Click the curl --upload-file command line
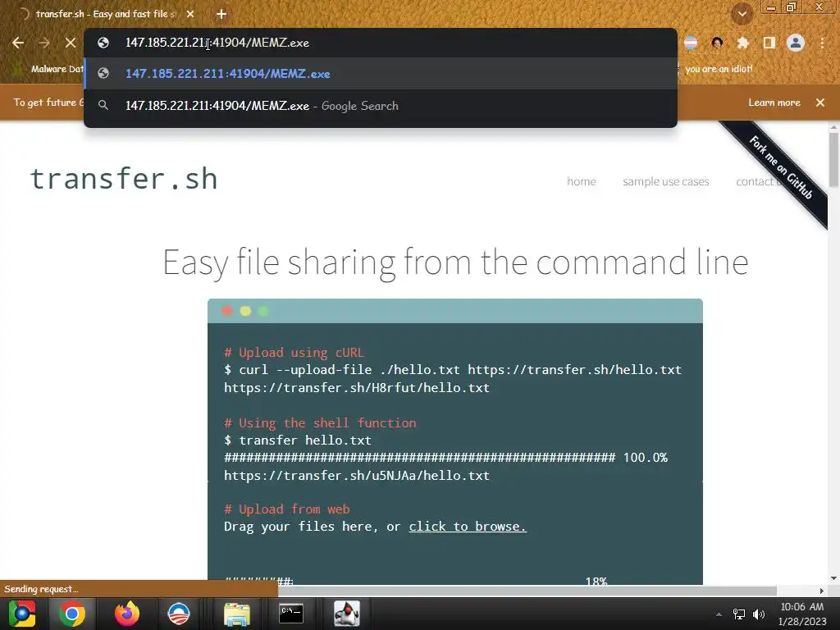 453,370
